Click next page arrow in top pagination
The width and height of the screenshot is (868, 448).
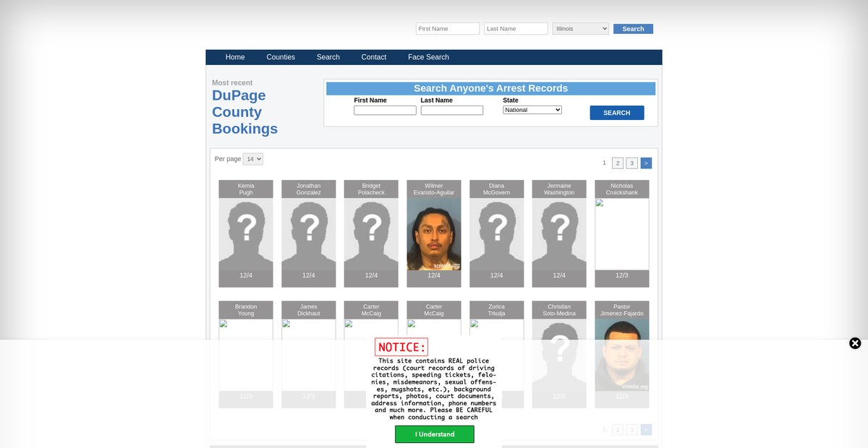point(646,163)
